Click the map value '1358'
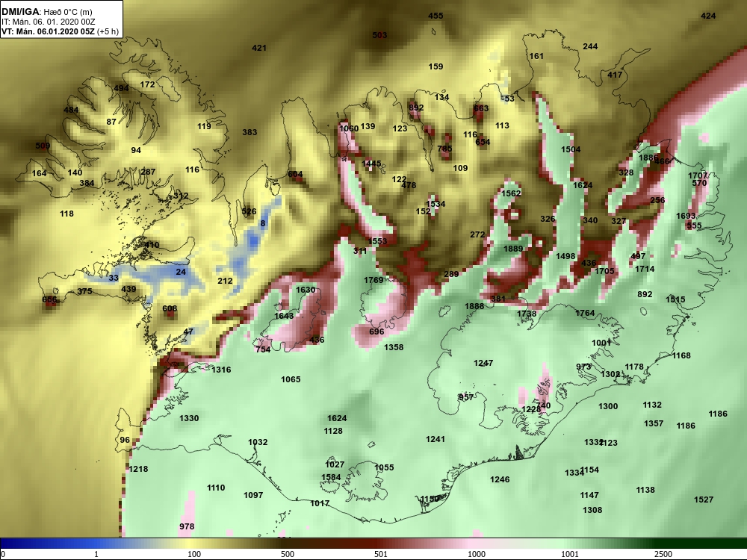Screen dimensions: 747x560 click(394, 348)
